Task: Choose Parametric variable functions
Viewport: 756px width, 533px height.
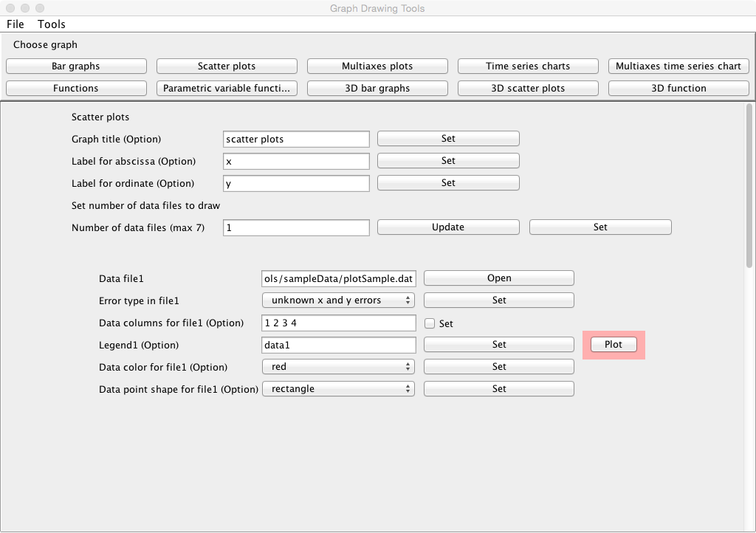Action: (x=227, y=88)
